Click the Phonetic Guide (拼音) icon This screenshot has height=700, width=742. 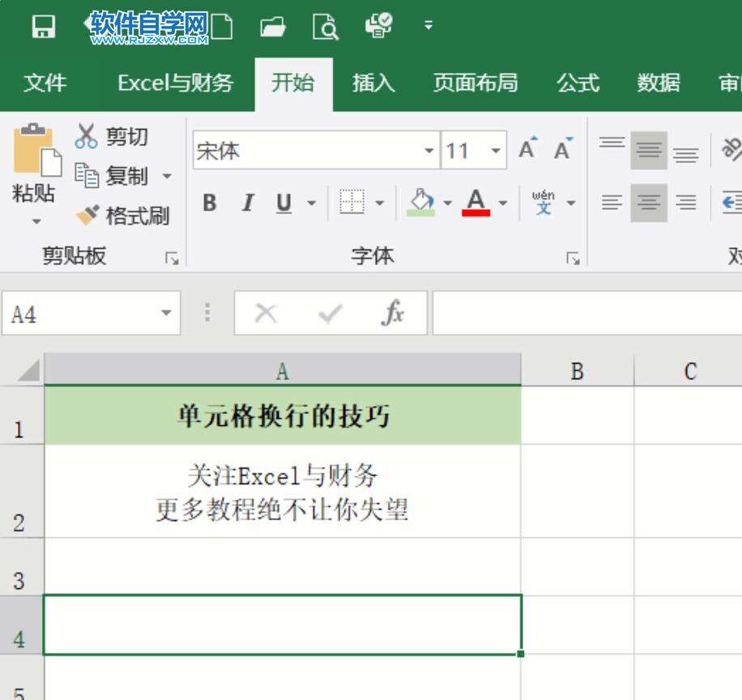(544, 203)
